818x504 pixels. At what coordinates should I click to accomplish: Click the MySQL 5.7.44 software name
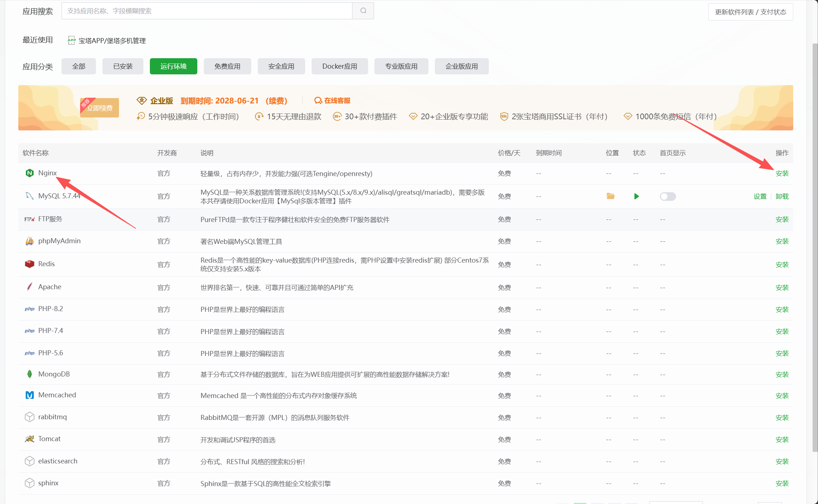coord(59,196)
